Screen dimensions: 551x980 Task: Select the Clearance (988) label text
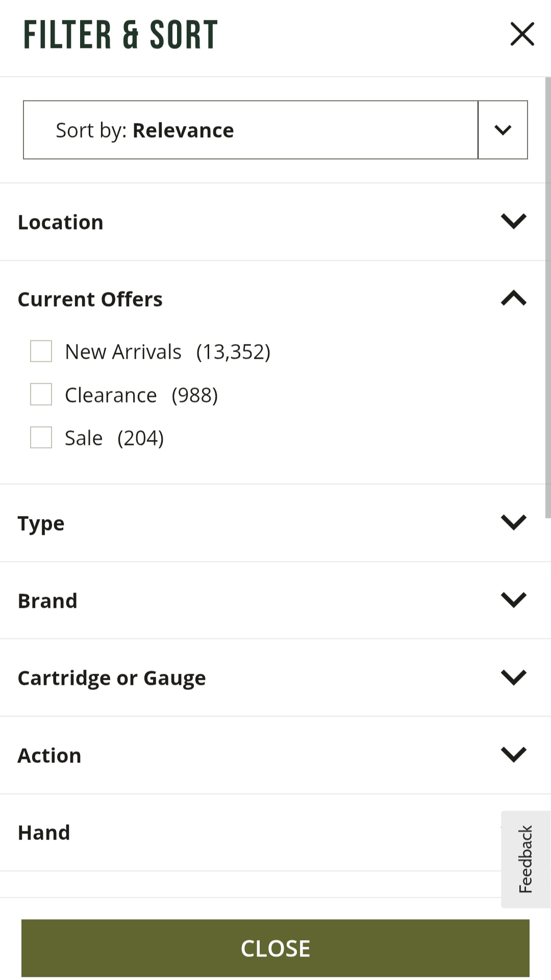point(141,395)
